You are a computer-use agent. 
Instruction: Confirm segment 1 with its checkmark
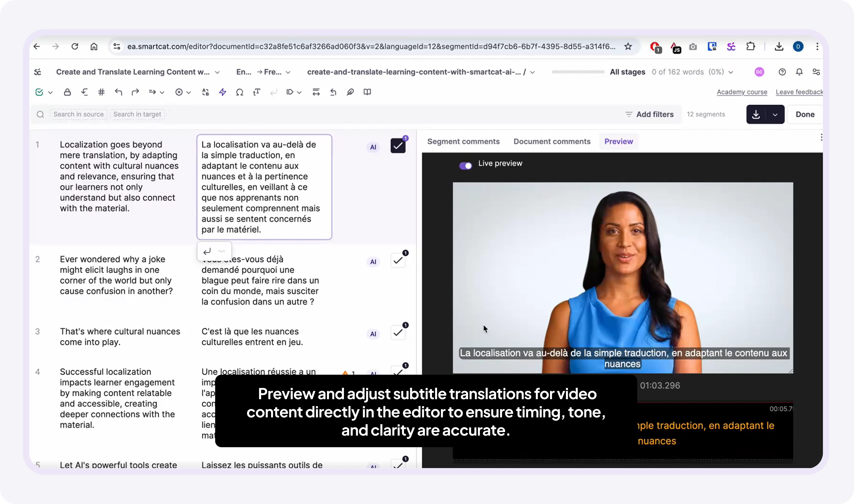click(398, 146)
